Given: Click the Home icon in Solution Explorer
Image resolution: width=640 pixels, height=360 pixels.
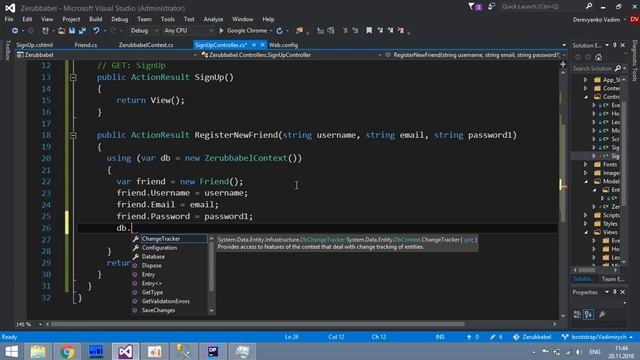Looking at the screenshot, I should click(598, 57).
